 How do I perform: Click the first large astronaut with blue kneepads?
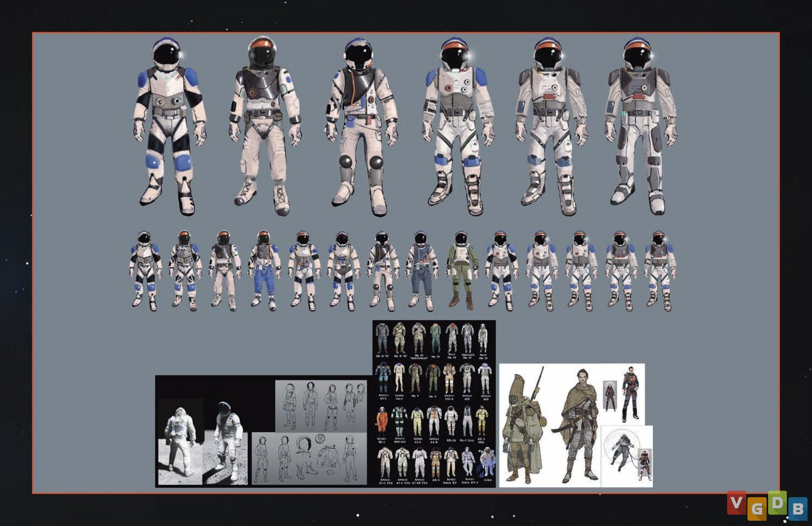[x=169, y=126]
